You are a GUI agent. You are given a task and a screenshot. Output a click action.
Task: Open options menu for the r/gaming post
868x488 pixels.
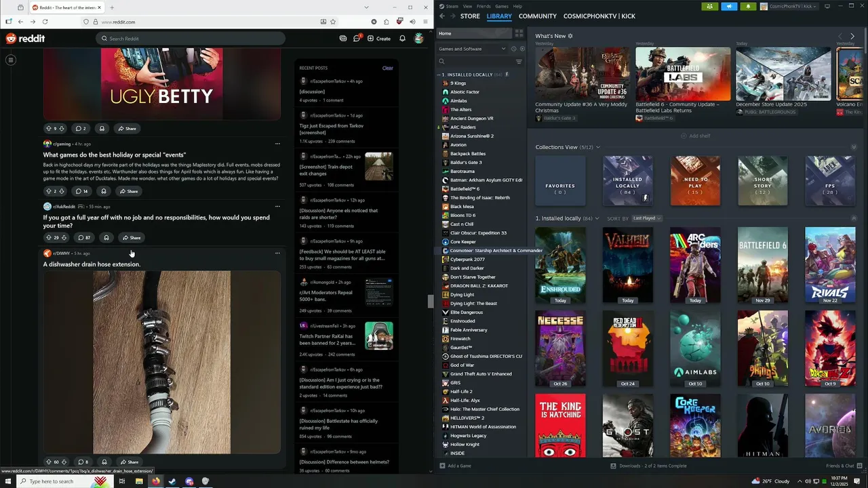pos(277,144)
